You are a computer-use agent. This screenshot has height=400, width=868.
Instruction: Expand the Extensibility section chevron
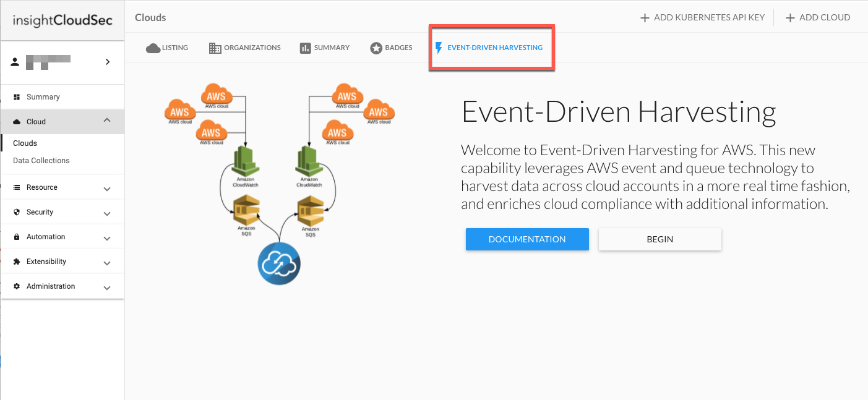click(x=107, y=263)
